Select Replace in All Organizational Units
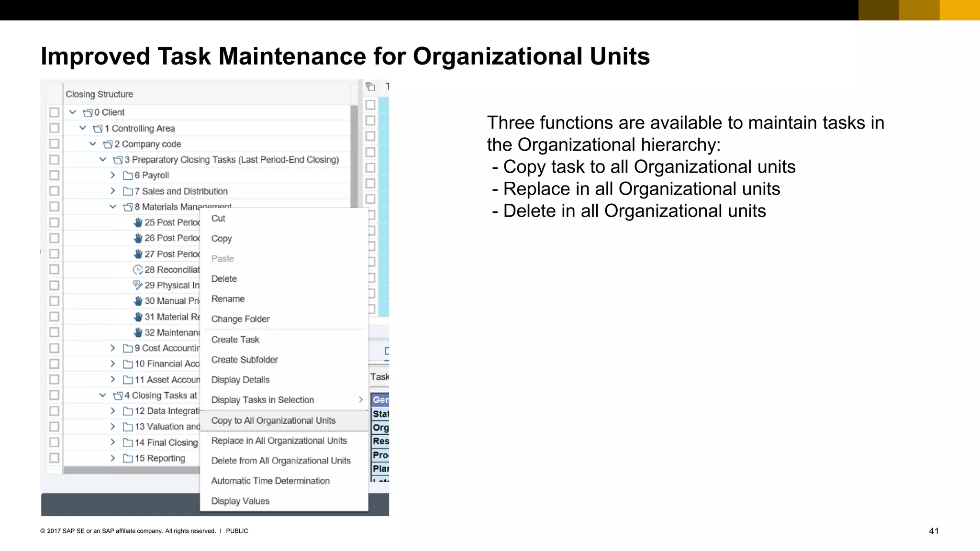This screenshot has width=980, height=551. (x=279, y=441)
